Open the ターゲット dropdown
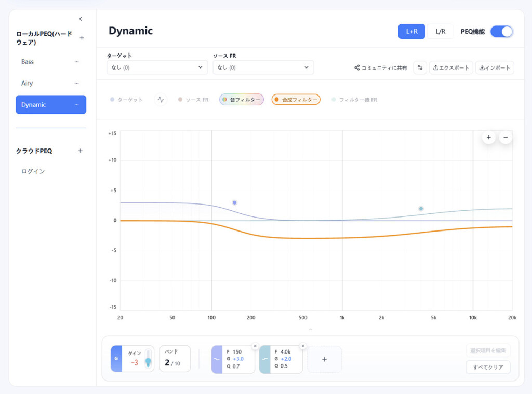Viewport: 532px width, 394px height. [x=157, y=67]
